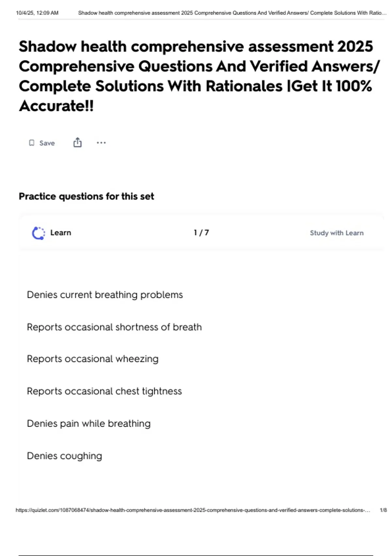
Task: Click the Learn label text
Action: coord(60,233)
